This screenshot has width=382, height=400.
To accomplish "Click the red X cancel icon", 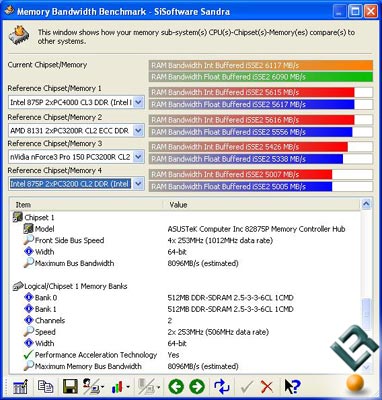I will click(267, 387).
